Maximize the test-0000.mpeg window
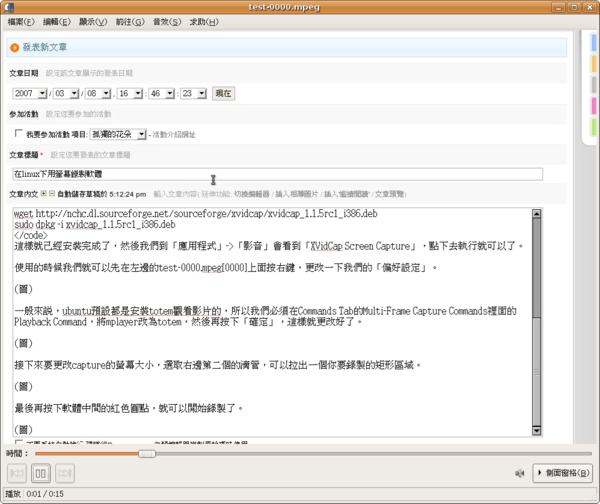Image resolution: width=600 pixels, height=504 pixels. pyautogui.click(x=574, y=7)
